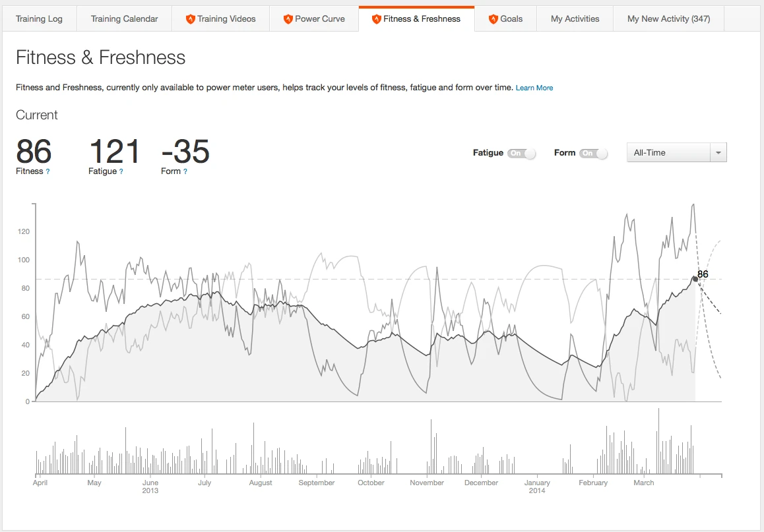The image size is (764, 532).
Task: Click premium badge icon on Fitness & Freshness tab
Action: point(377,19)
